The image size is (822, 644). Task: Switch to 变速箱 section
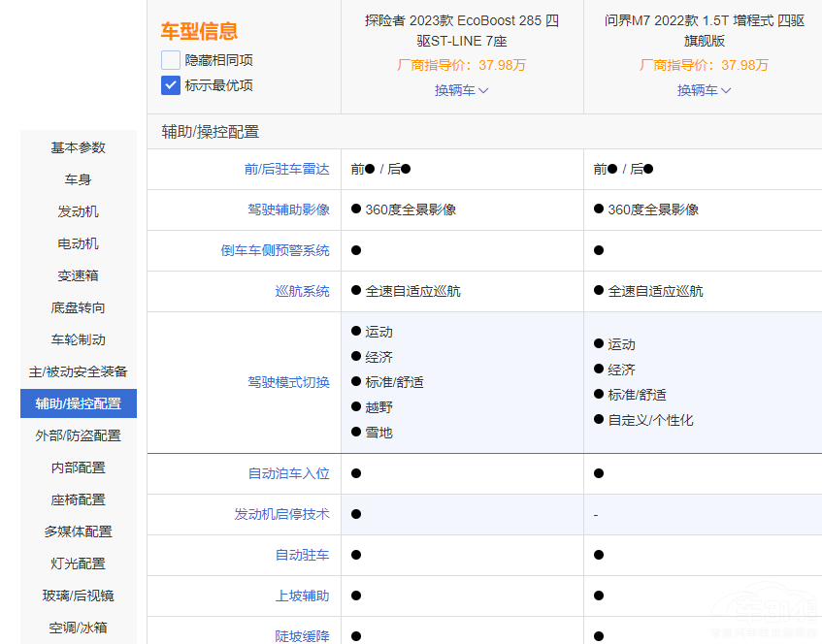coord(79,275)
